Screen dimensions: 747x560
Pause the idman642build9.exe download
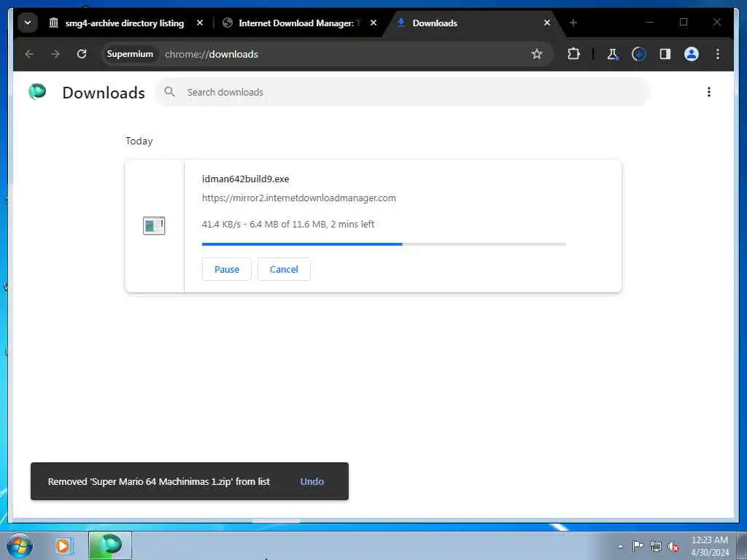tap(227, 270)
